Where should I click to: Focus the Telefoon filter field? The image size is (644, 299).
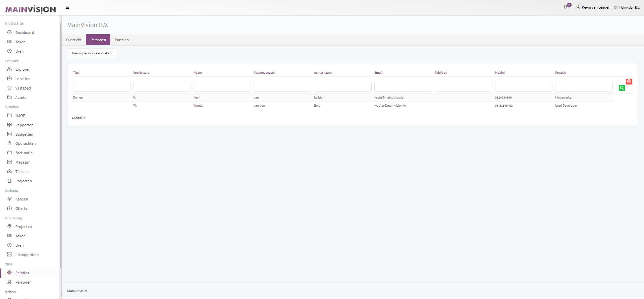pyautogui.click(x=463, y=87)
